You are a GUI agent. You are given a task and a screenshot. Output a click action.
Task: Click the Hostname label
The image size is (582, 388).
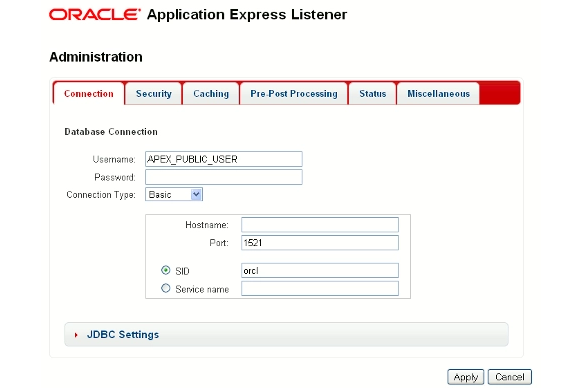point(207,225)
